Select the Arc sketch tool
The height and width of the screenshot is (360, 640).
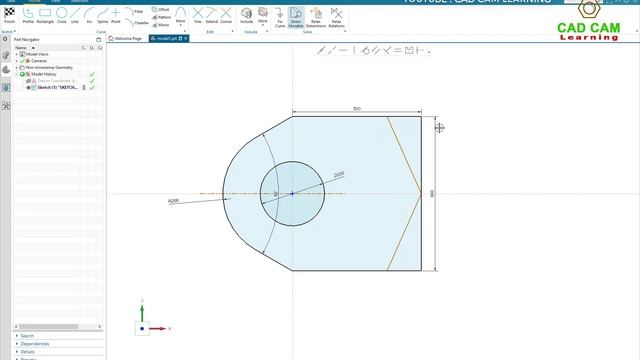tap(89, 15)
